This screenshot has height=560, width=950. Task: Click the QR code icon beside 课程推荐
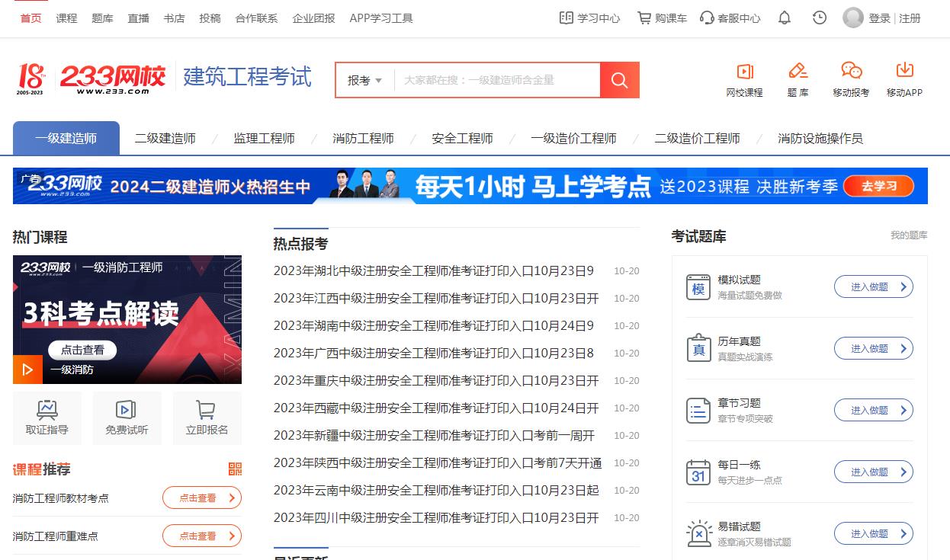(x=235, y=469)
